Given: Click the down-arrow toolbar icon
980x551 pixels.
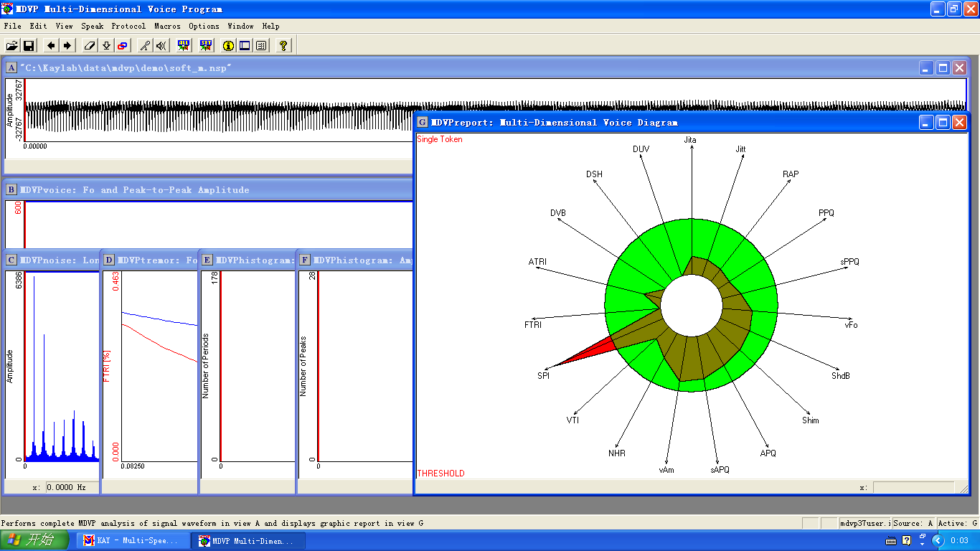Looking at the screenshot, I should [x=106, y=46].
